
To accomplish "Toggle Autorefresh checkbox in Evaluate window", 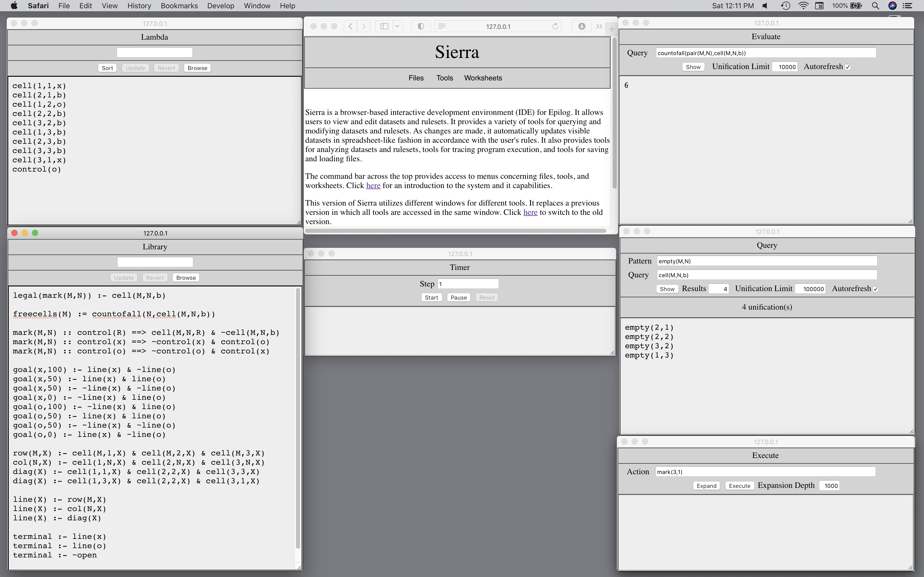I will tap(848, 67).
